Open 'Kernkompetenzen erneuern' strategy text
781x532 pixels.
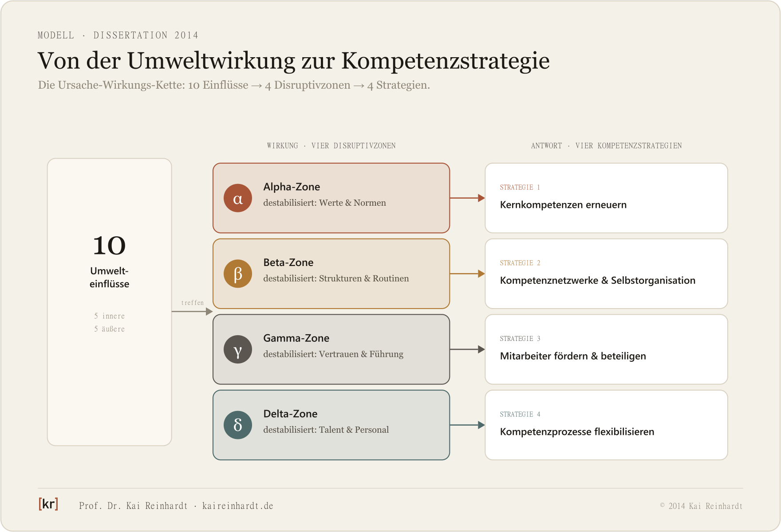(x=563, y=205)
